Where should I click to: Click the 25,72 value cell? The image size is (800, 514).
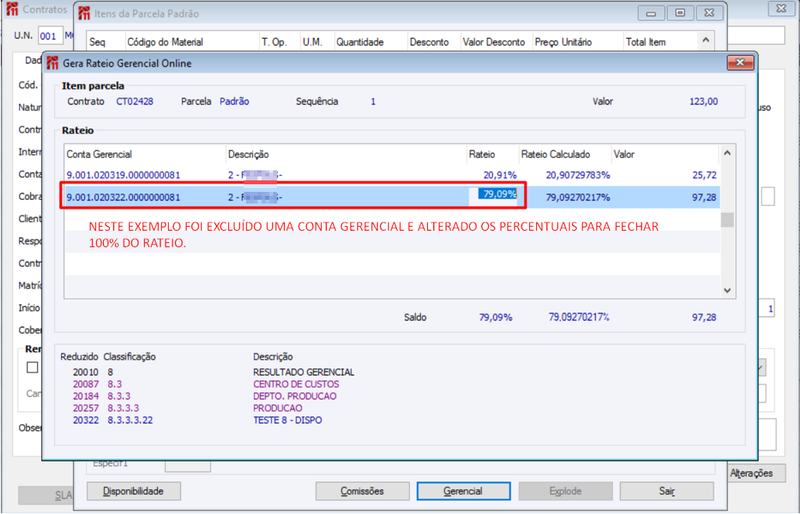tap(704, 175)
